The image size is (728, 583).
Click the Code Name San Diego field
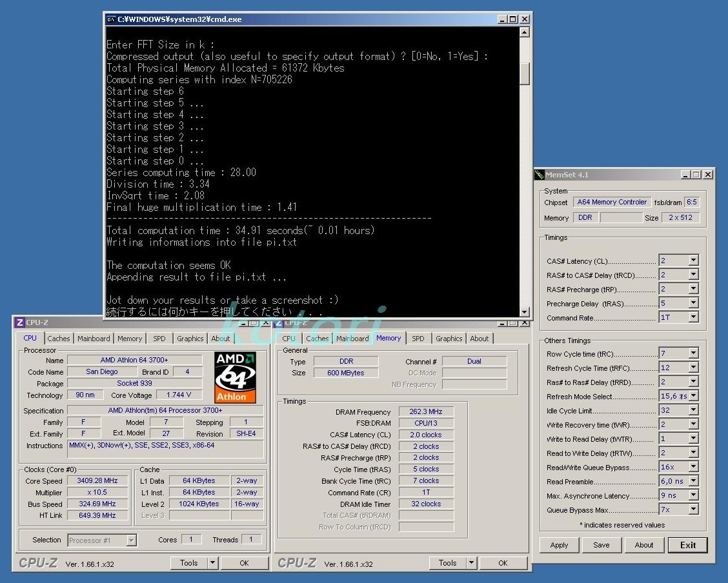click(x=102, y=371)
